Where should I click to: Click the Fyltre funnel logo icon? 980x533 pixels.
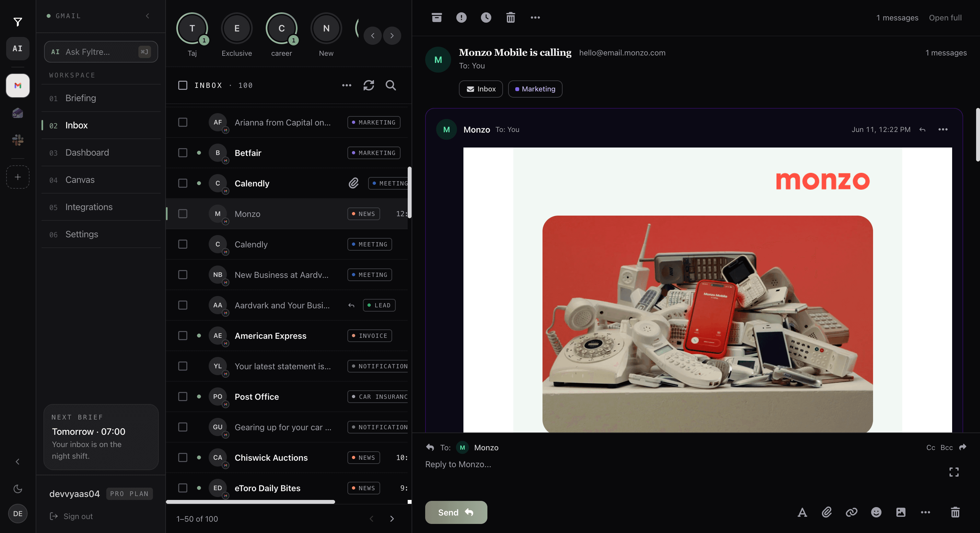pos(17,22)
